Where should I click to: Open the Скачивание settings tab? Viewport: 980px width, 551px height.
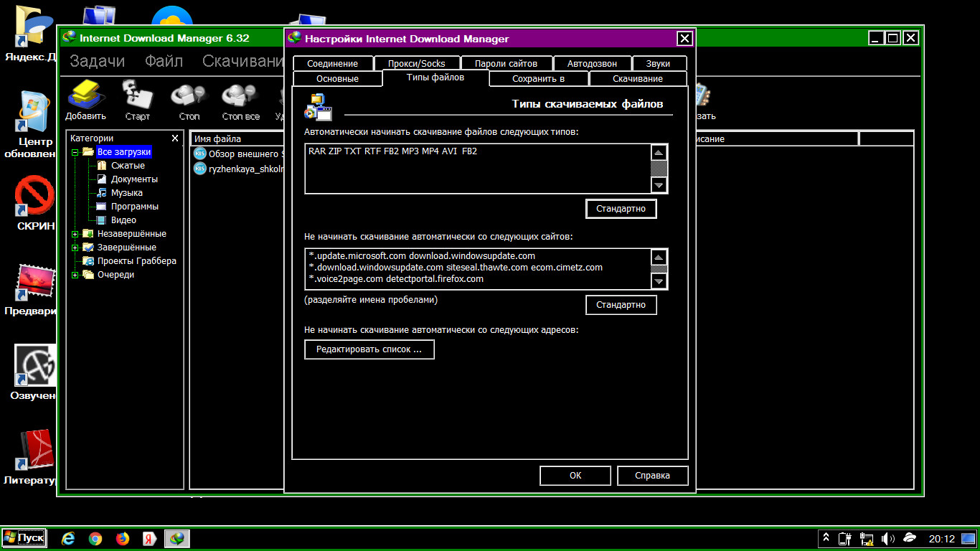[x=638, y=78]
